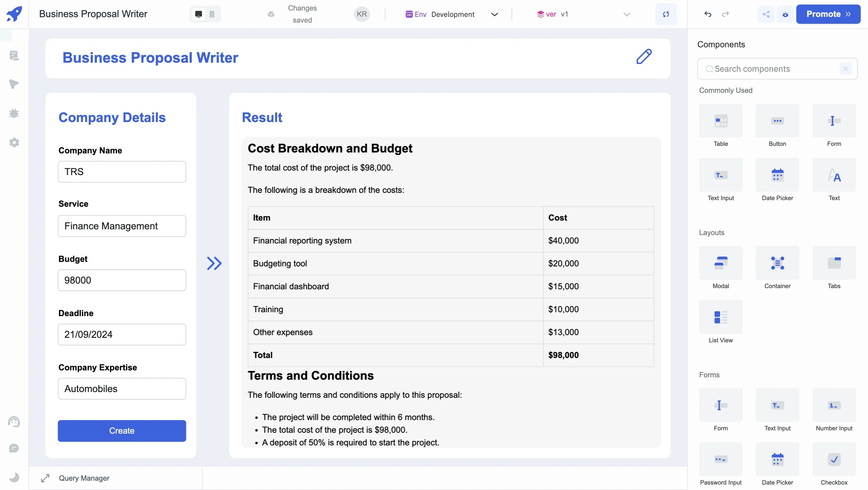Click inside the Company Name input field
The height and width of the screenshot is (490, 868).
122,171
